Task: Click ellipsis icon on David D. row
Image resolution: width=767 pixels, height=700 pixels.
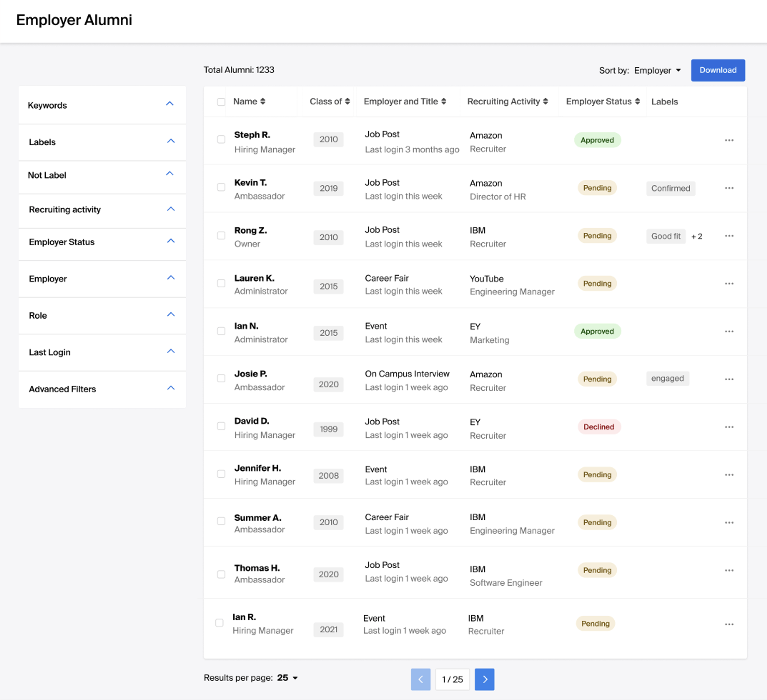Action: coord(729,427)
